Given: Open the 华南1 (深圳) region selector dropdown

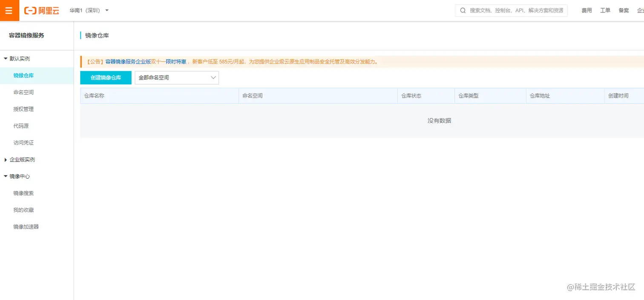Looking at the screenshot, I should [x=88, y=10].
